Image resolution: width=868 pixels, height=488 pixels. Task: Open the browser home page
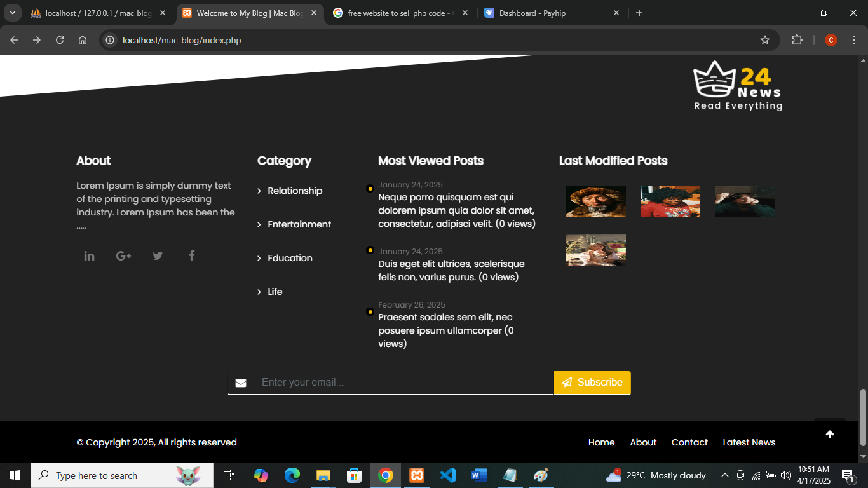pos(83,40)
